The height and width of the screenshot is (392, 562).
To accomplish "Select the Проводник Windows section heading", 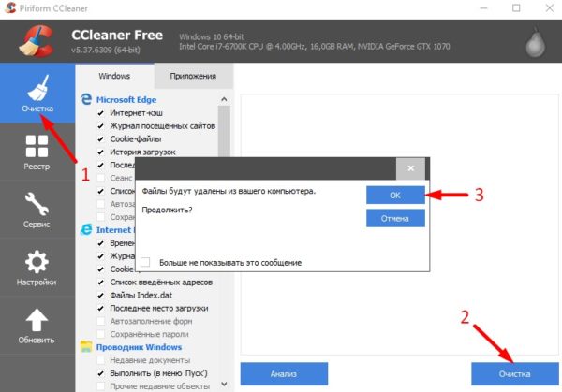I will pyautogui.click(x=139, y=347).
